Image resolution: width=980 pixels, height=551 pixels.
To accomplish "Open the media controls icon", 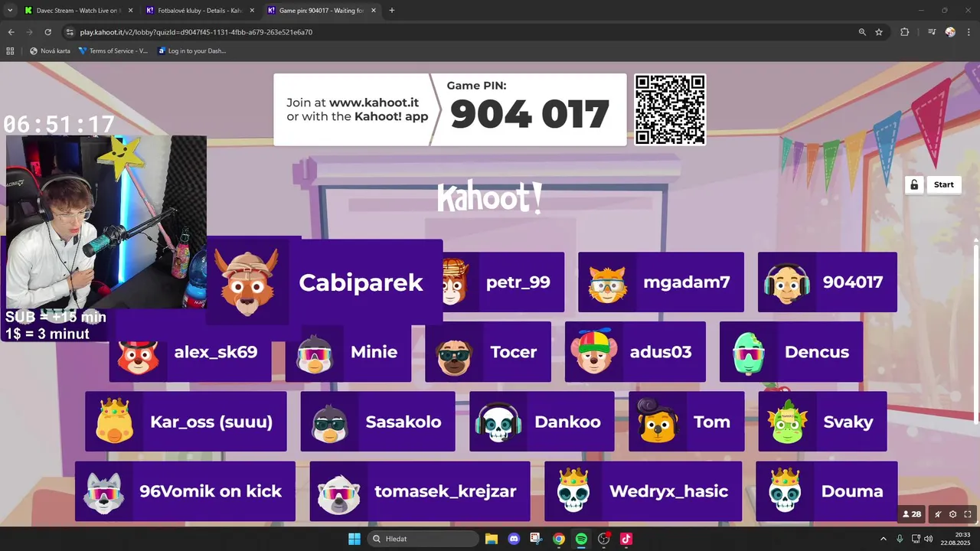I will click(x=932, y=32).
